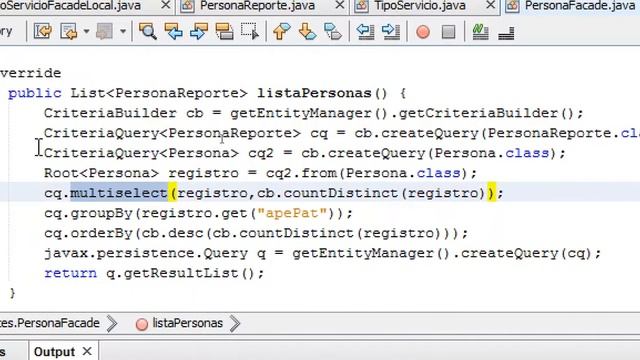This screenshot has height=360, width=640.
Task: Click the listaPersonas method declaration name
Action: [x=314, y=93]
